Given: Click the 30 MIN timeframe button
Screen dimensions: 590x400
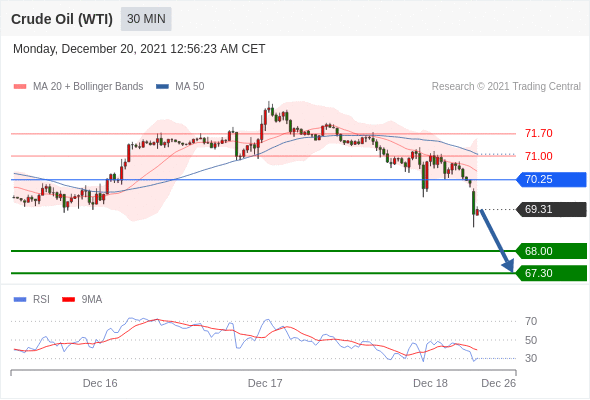Looking at the screenshot, I should [x=146, y=19].
